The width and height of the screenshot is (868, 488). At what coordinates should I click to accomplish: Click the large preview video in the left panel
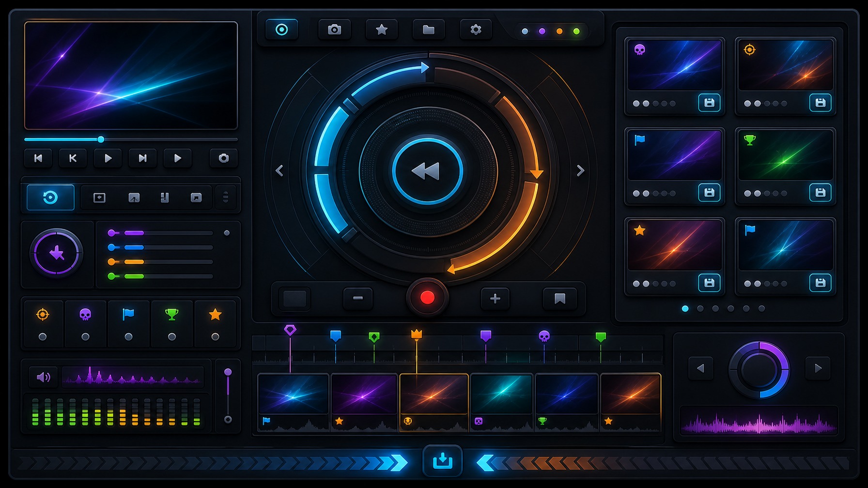131,76
